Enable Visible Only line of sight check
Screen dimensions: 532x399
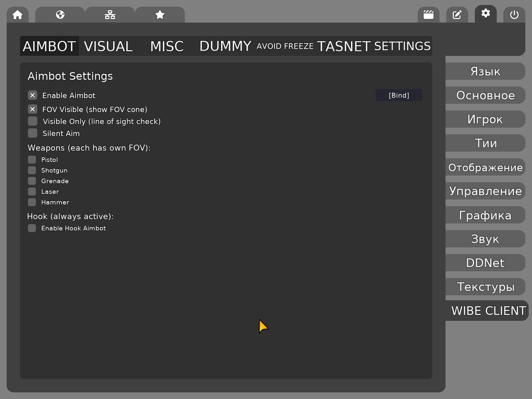click(32, 121)
